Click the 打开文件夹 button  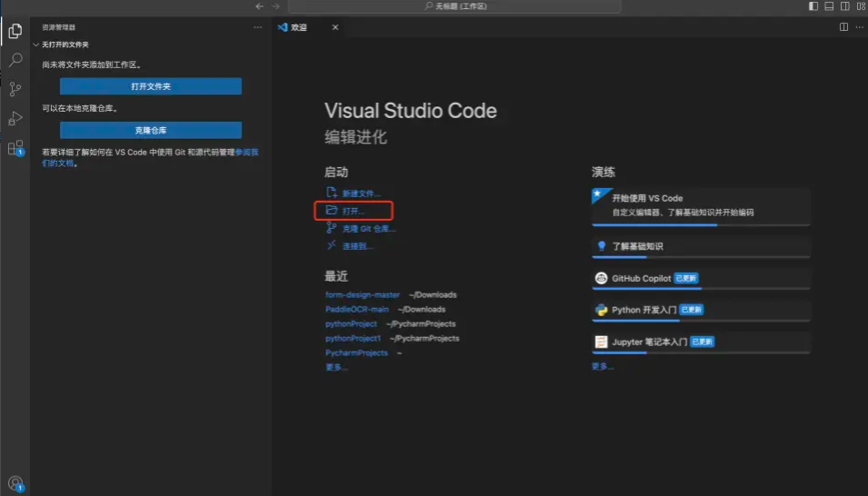[x=151, y=86]
